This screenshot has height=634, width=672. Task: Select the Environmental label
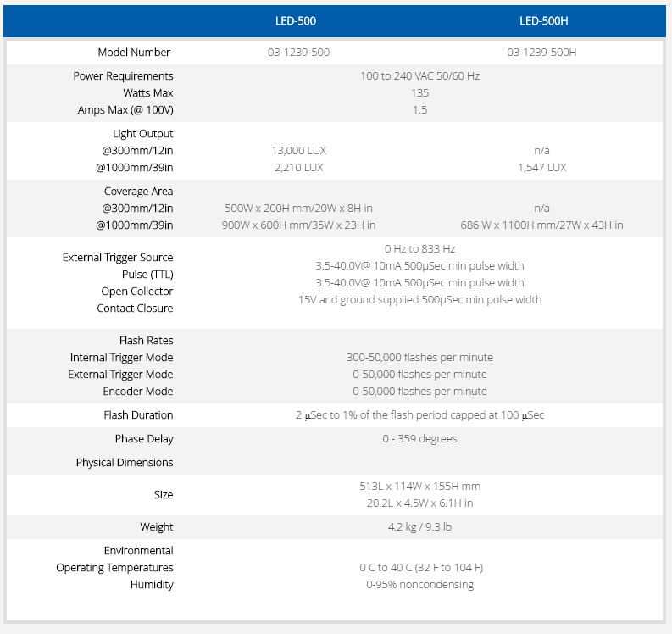pyautogui.click(x=139, y=551)
